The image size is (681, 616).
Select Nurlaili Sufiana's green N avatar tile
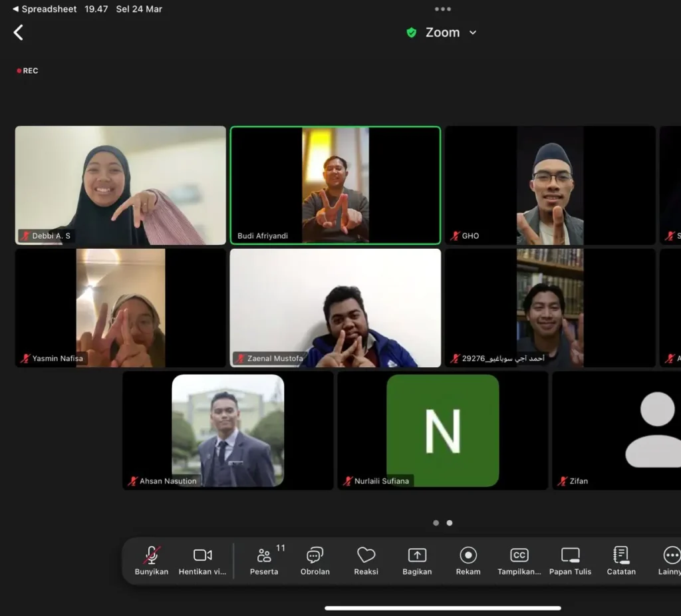tap(442, 430)
